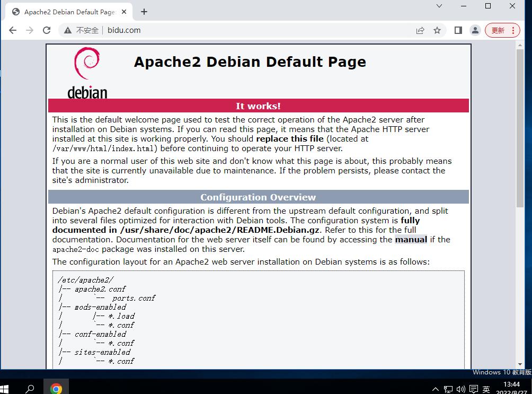
Task: Open Windows taskbar search
Action: click(30, 389)
